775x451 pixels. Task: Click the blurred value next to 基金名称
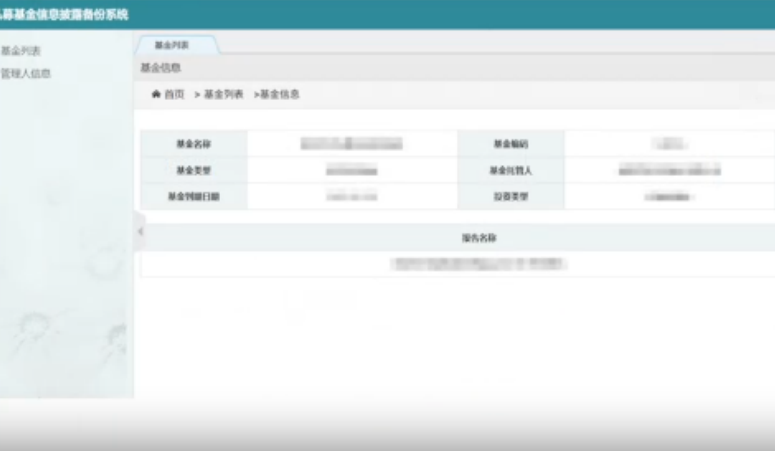pyautogui.click(x=351, y=144)
